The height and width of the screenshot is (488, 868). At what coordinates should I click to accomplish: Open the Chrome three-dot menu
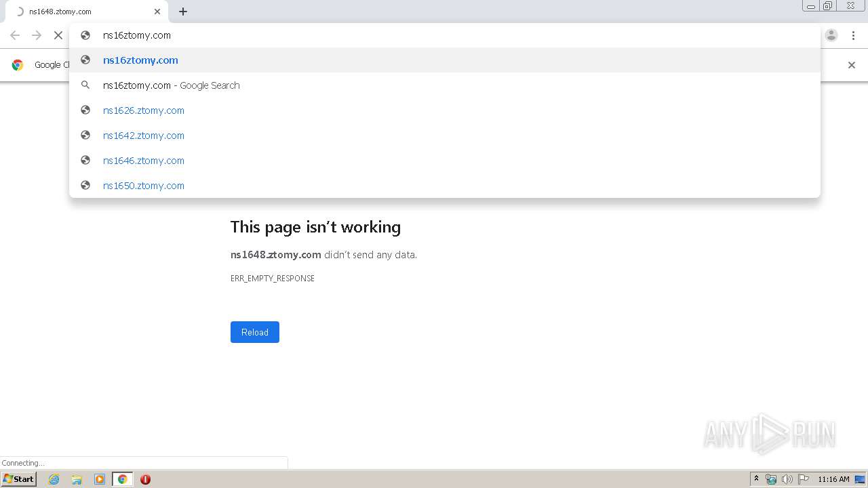tap(853, 35)
